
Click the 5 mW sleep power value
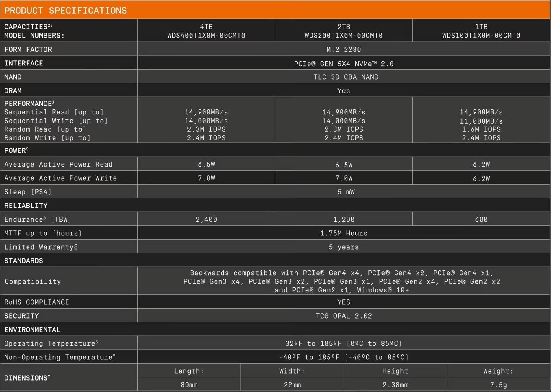[x=346, y=192]
